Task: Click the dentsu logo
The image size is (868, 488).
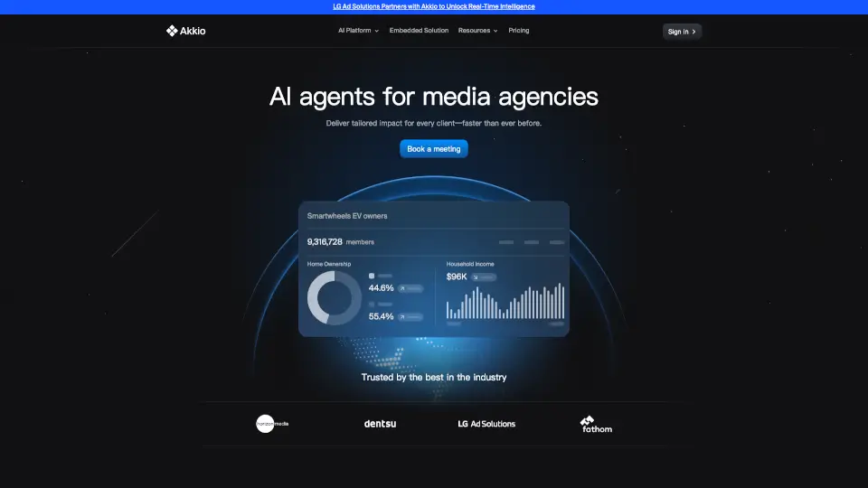Action: click(380, 423)
